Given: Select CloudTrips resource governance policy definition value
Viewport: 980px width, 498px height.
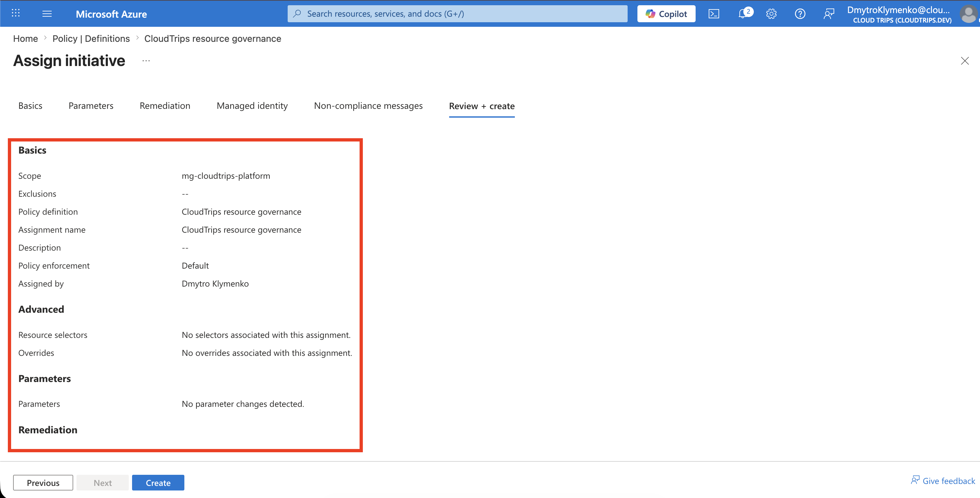Looking at the screenshot, I should [242, 211].
